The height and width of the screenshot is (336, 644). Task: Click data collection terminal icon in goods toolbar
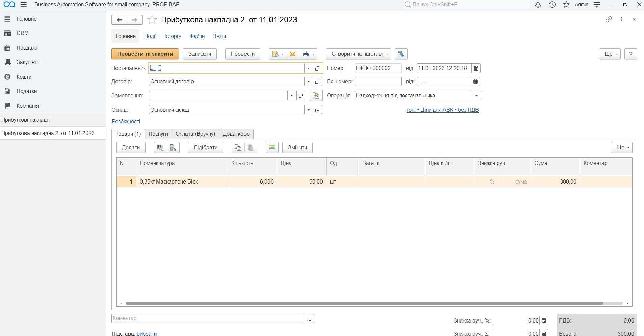click(173, 147)
